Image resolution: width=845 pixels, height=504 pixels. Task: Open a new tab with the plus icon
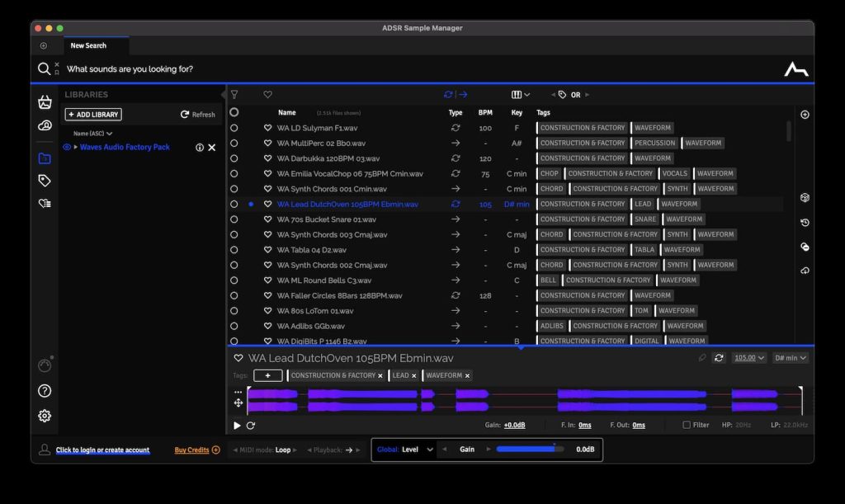[x=44, y=45]
